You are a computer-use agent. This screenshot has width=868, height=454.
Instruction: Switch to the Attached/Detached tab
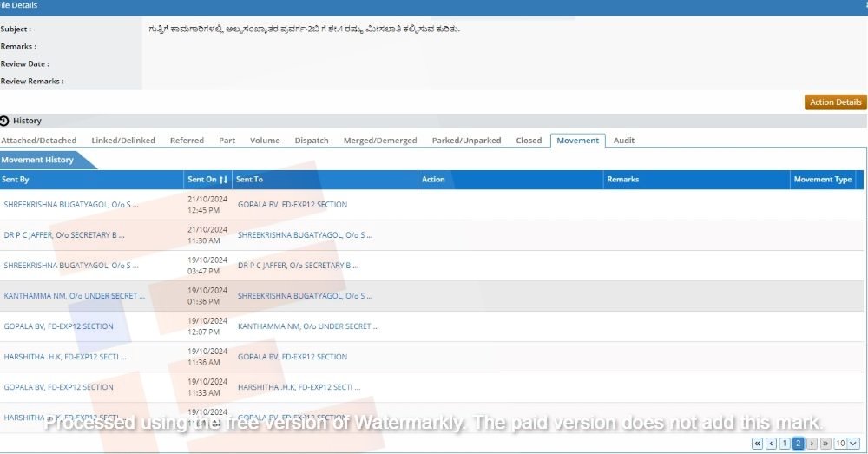39,141
